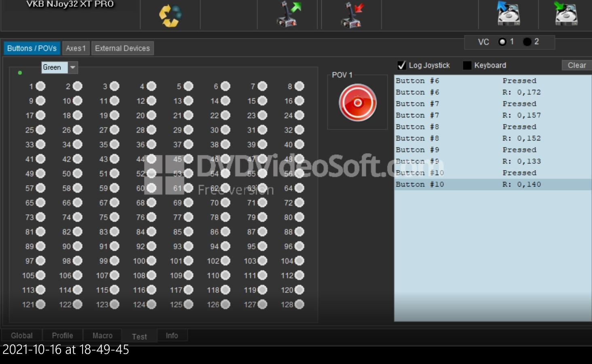Image resolution: width=592 pixels, height=364 pixels.
Task: Click button indicator number 16
Action: pos(299,101)
